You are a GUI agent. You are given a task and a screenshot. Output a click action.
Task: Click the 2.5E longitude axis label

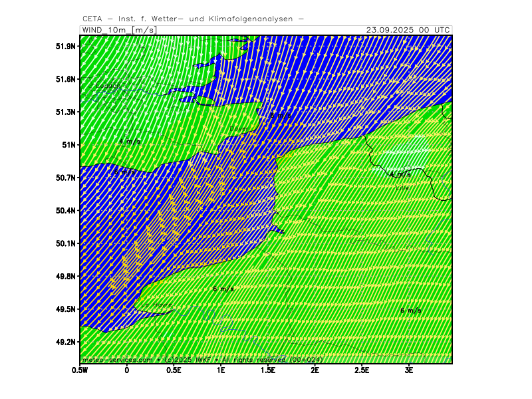pos(362,370)
